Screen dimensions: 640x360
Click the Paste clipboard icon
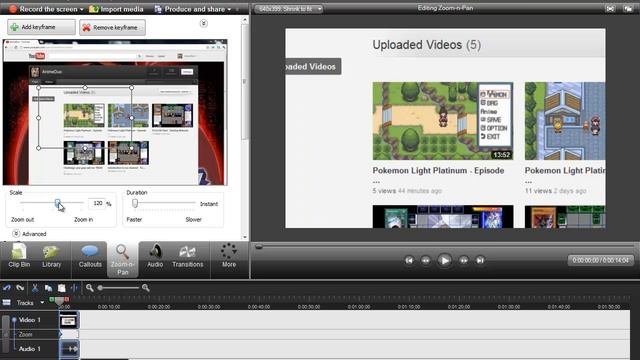coord(61,288)
